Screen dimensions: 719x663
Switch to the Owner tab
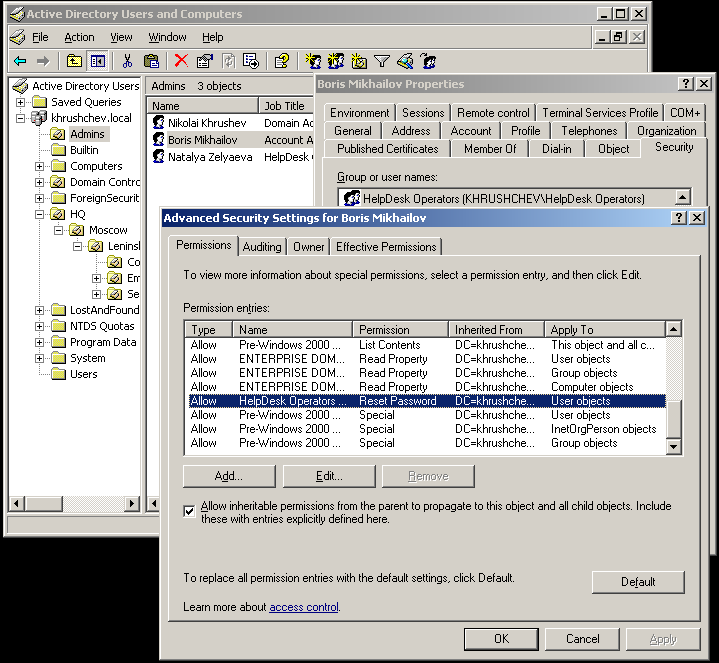pyautogui.click(x=309, y=247)
